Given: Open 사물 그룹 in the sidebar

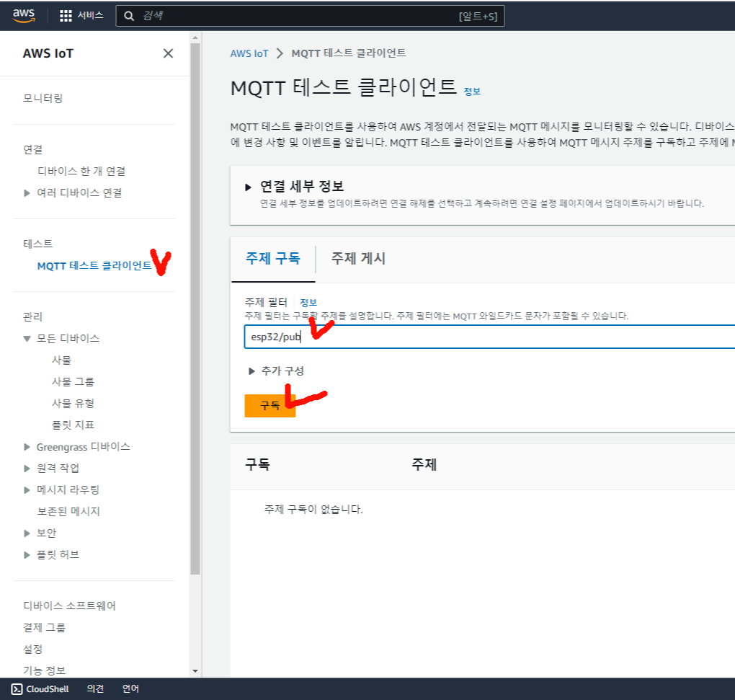Looking at the screenshot, I should click(x=73, y=381).
